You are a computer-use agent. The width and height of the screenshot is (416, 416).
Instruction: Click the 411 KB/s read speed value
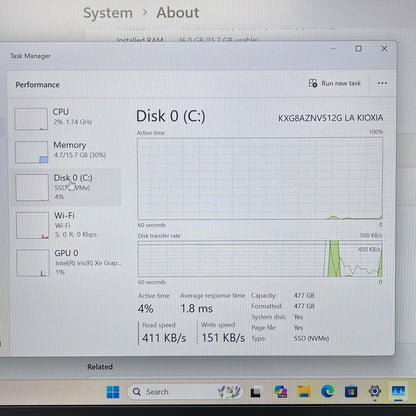pos(164,338)
